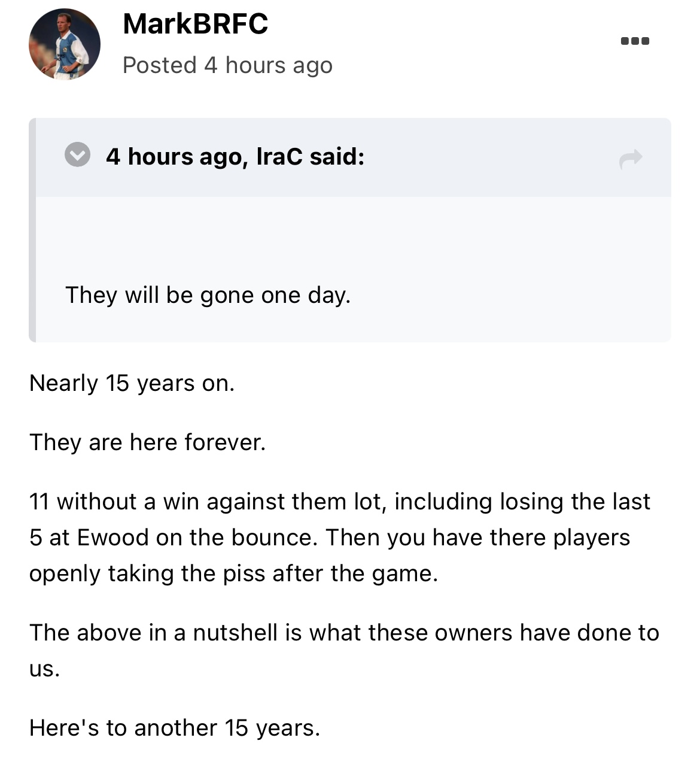The width and height of the screenshot is (700, 768).
Task: Collapse the quoted IraC post chevron
Action: 77,156
